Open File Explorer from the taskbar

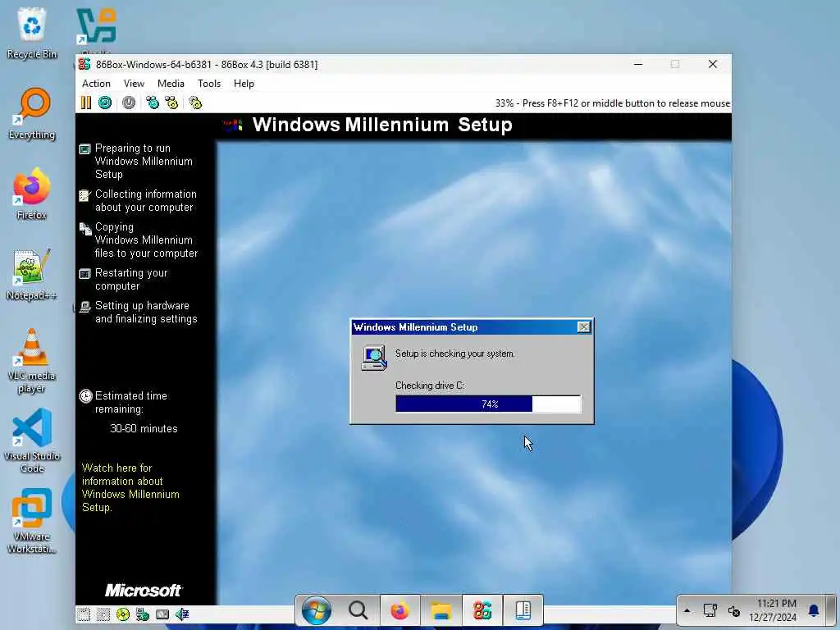tap(441, 610)
